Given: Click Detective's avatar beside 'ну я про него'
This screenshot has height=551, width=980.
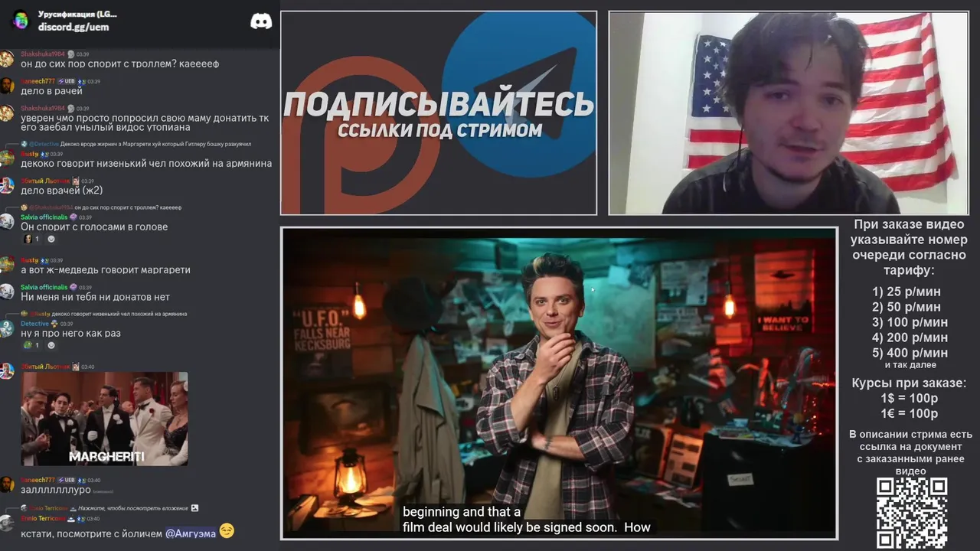Looking at the screenshot, I should tap(7, 328).
